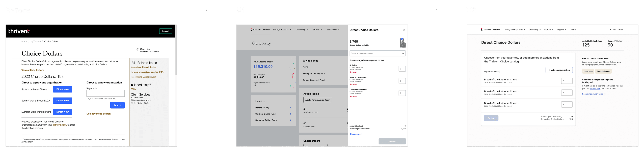This screenshot has width=644, height=152.
Task: Click the Log out button
Action: click(x=166, y=31)
